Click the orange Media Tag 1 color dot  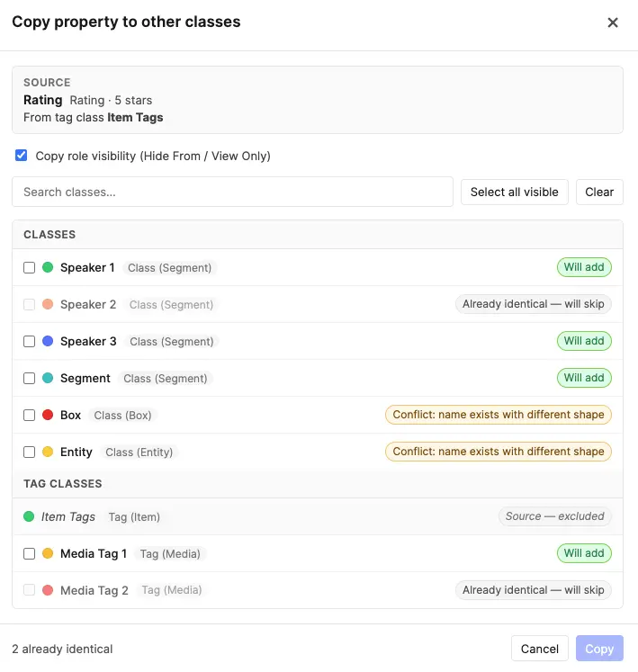tap(48, 553)
